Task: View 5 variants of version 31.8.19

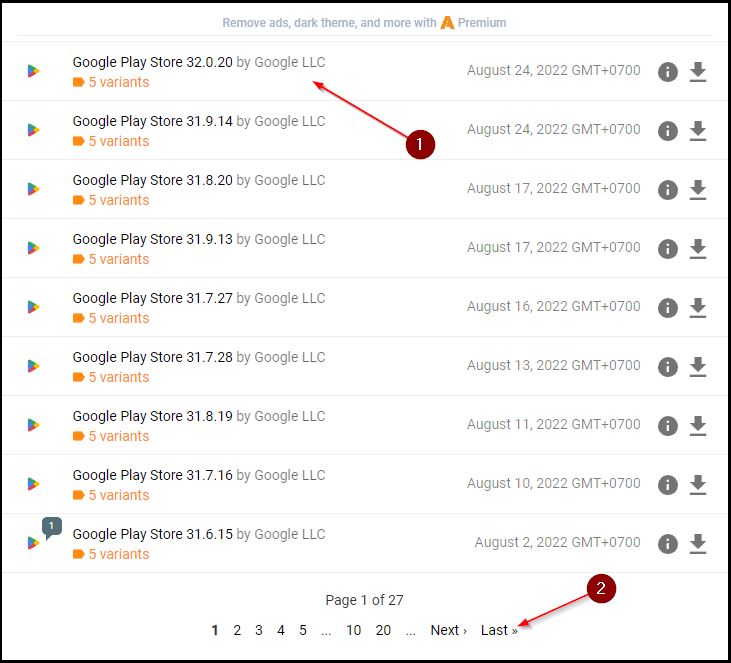Action: [x=111, y=436]
